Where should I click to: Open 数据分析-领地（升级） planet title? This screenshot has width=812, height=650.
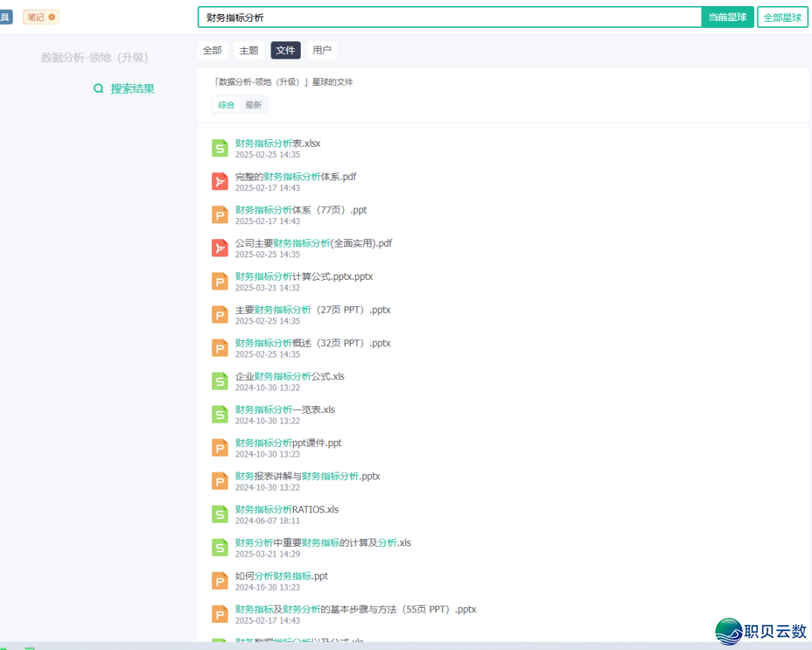[x=95, y=57]
